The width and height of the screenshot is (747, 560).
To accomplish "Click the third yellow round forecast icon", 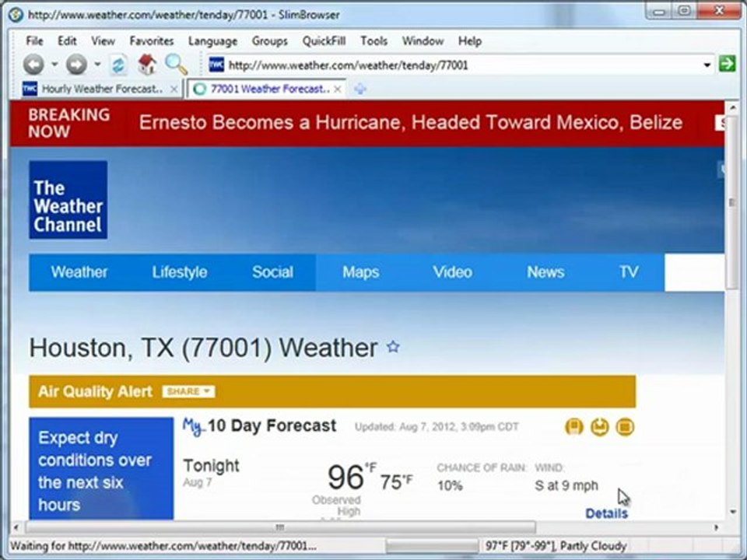I will (625, 427).
